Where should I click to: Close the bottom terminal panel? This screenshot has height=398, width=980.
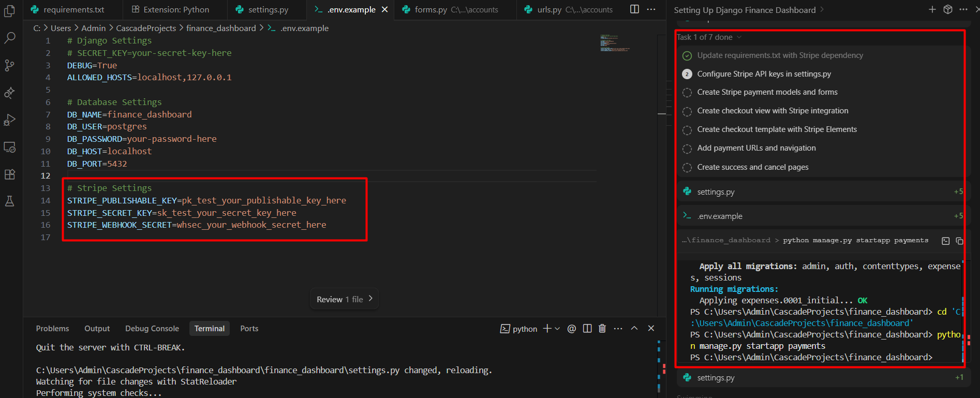point(651,329)
